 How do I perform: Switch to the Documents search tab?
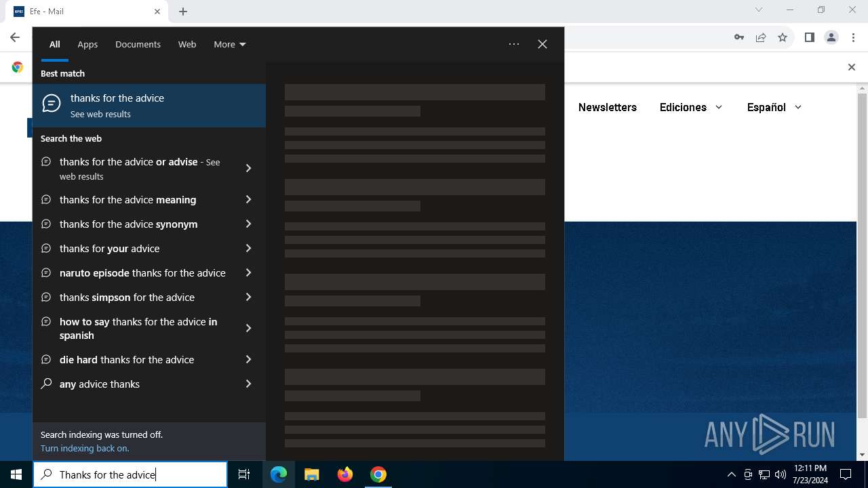pyautogui.click(x=138, y=44)
